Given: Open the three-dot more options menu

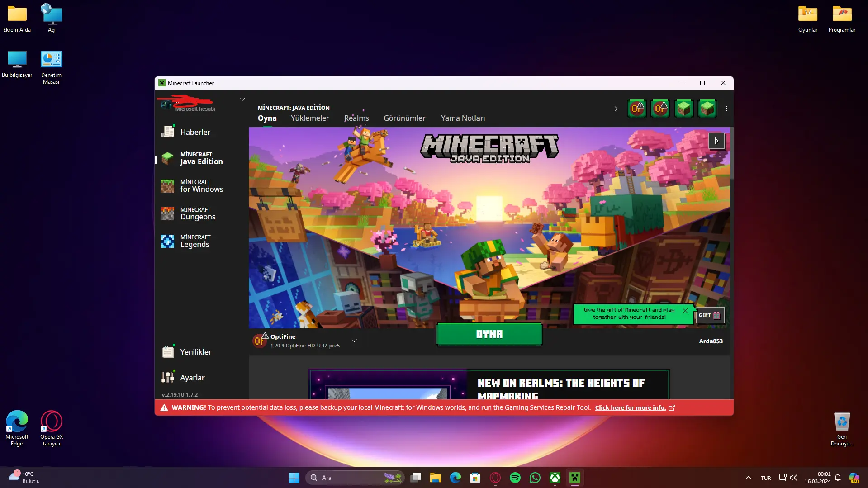Looking at the screenshot, I should click(726, 109).
